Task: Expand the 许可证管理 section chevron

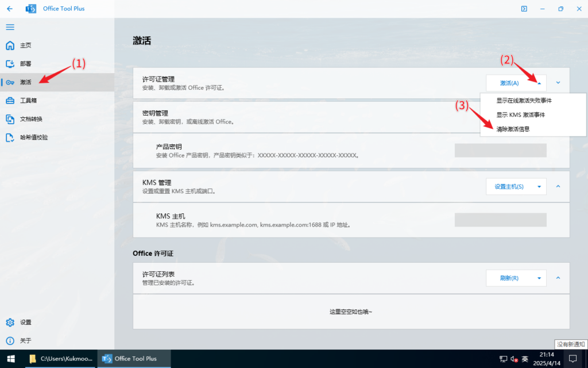Action: tap(558, 83)
